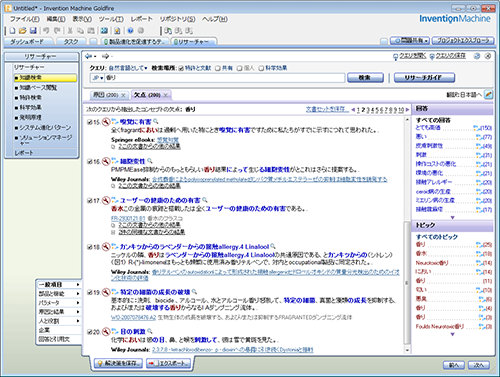Click the red search icon for result 17
Image resolution: width=500 pixels, height=377 pixels.
click(106, 201)
